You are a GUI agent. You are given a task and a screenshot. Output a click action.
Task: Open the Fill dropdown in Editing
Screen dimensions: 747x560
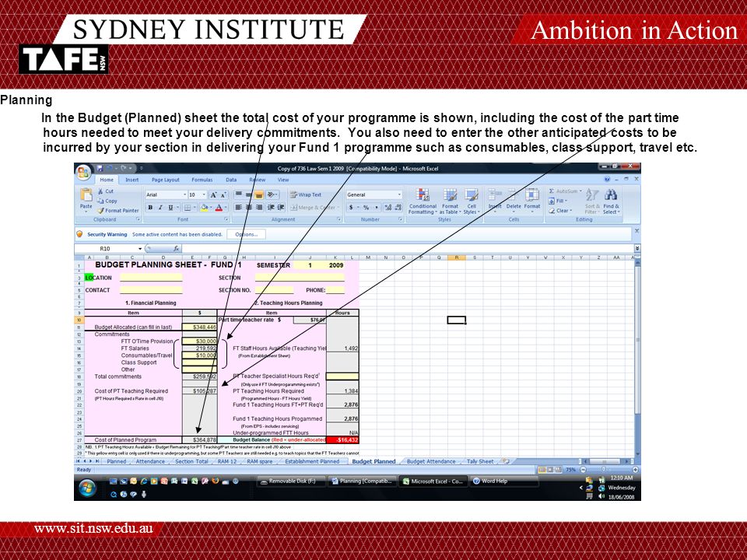(x=557, y=201)
